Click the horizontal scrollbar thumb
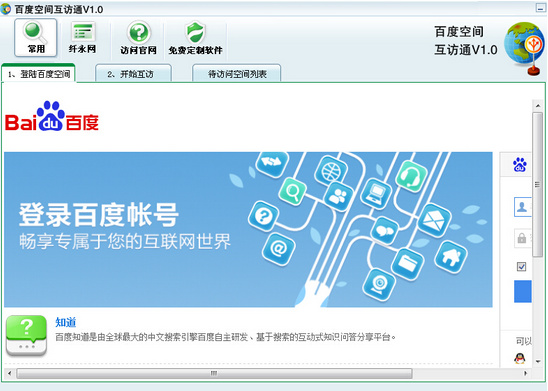 (x=214, y=373)
